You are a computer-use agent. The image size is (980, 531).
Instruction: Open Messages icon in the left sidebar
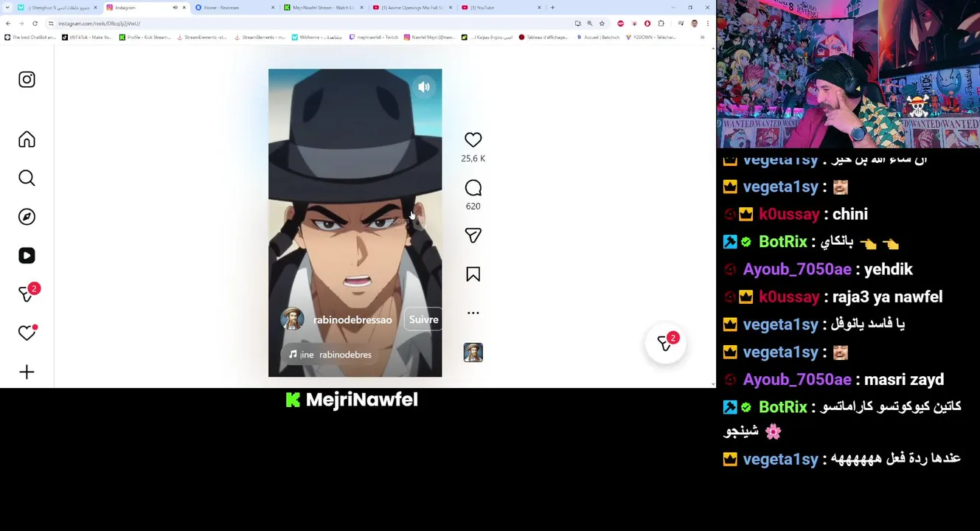click(x=27, y=294)
